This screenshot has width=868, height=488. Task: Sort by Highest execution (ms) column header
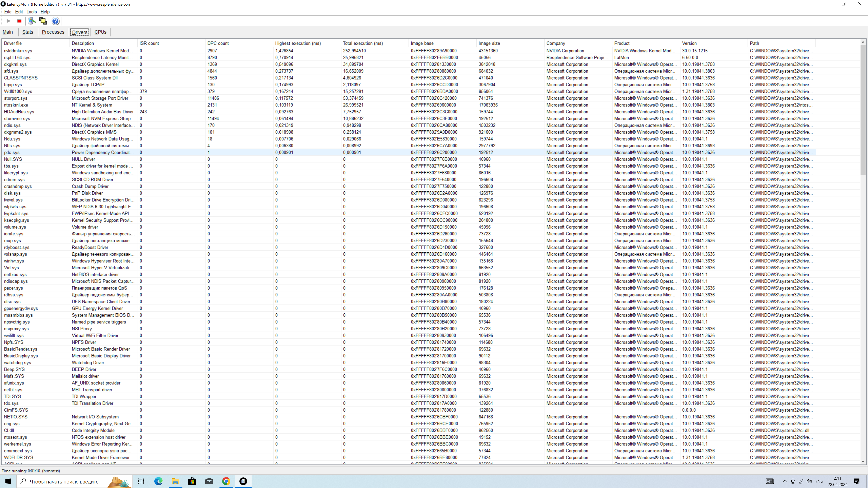pos(298,43)
